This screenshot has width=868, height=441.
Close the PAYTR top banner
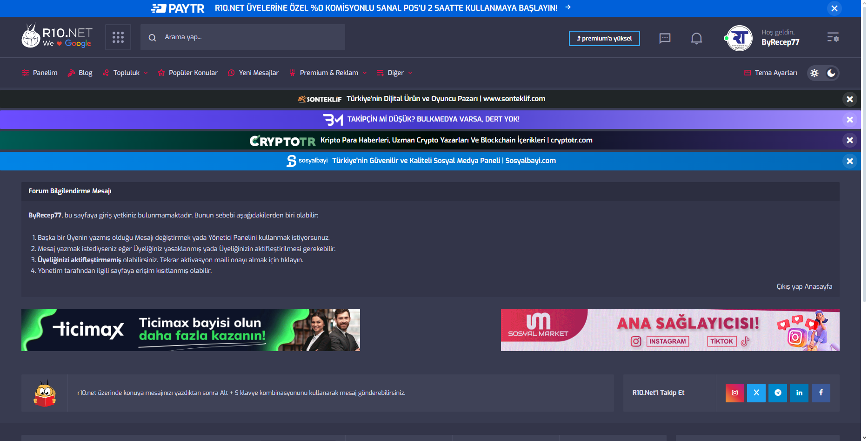(x=835, y=8)
